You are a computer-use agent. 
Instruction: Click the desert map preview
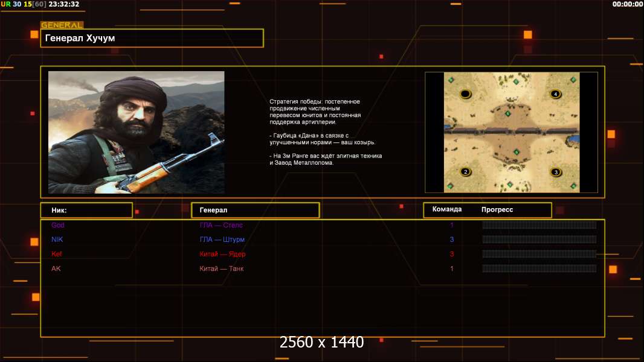[x=511, y=132]
